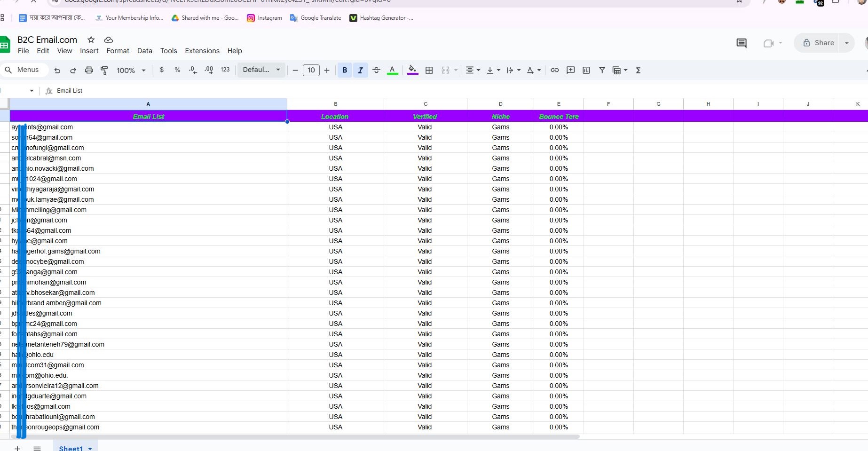868x451 pixels.
Task: Decrease decimal places icon
Action: tap(193, 70)
